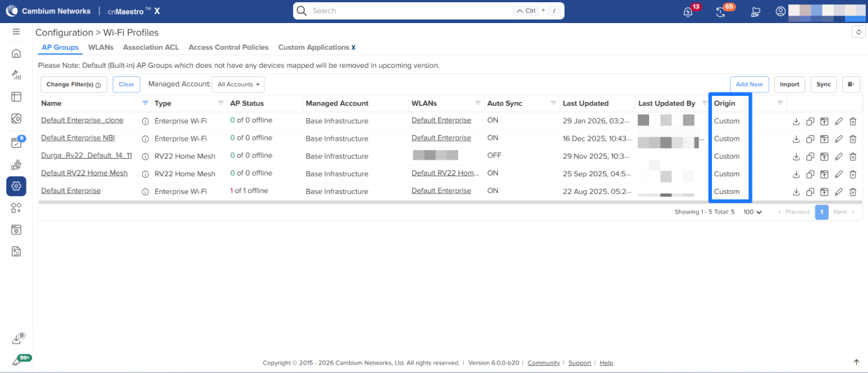Open the notifications bell in the header
Screen dimensions: 868x373
(x=689, y=12)
